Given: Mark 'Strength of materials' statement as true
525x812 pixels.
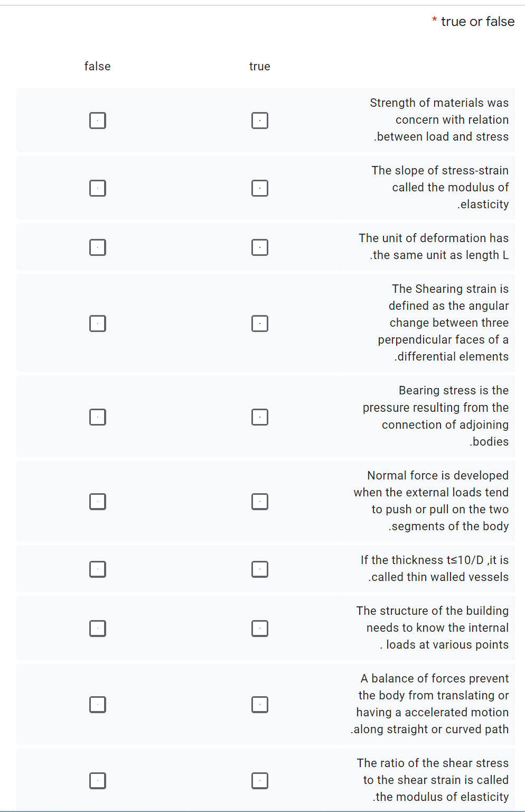Looking at the screenshot, I should [260, 121].
